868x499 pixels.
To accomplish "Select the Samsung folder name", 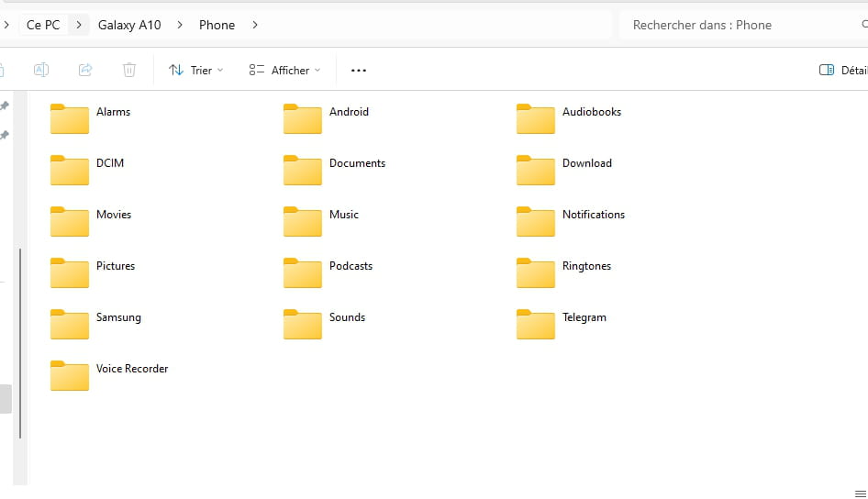I will [x=118, y=317].
